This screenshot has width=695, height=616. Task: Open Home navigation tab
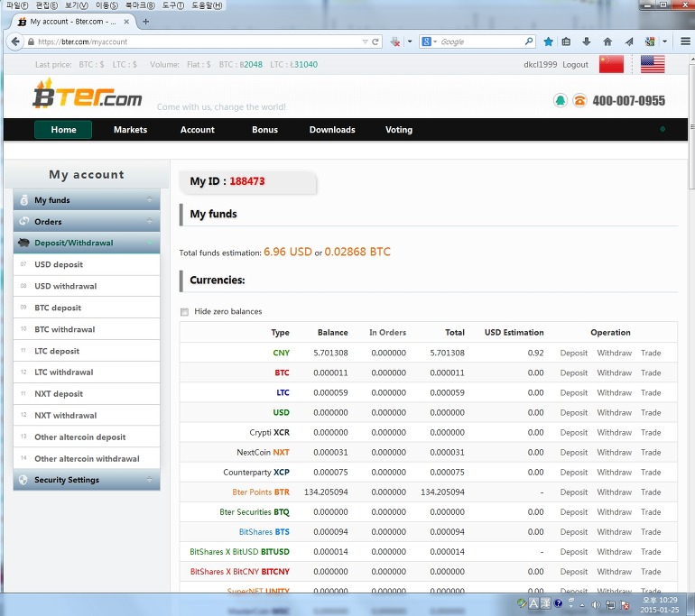pos(63,130)
